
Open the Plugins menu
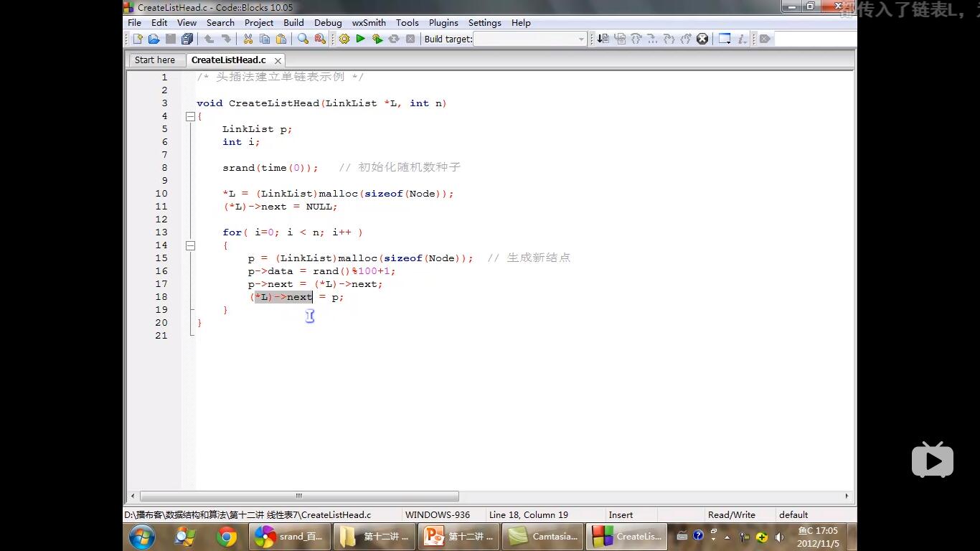click(443, 22)
